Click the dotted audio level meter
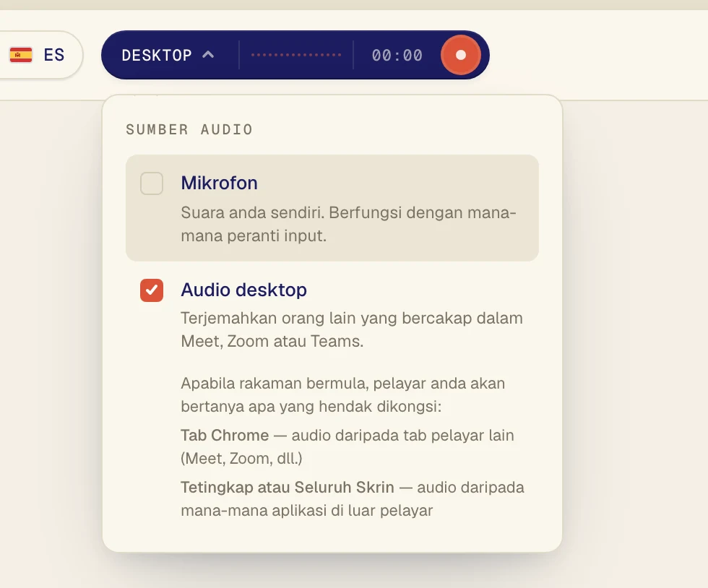This screenshot has width=708, height=588. click(x=296, y=55)
